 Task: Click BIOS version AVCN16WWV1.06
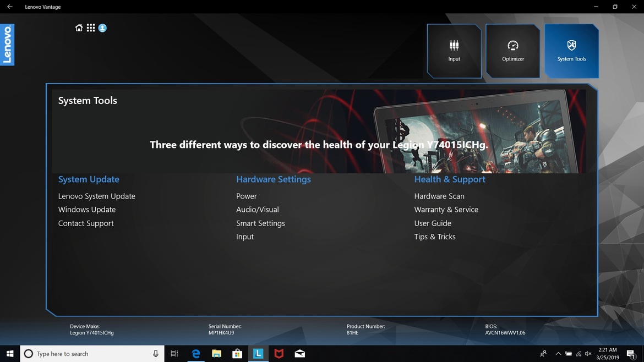tap(505, 333)
